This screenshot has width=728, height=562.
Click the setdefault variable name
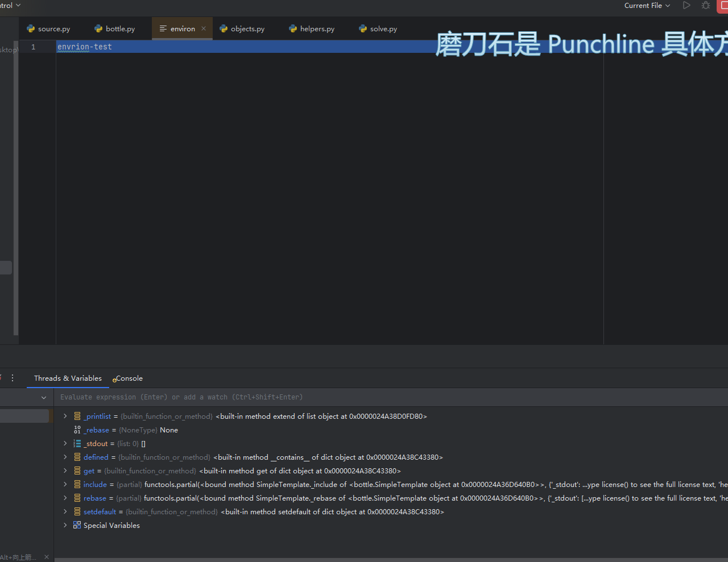(100, 512)
